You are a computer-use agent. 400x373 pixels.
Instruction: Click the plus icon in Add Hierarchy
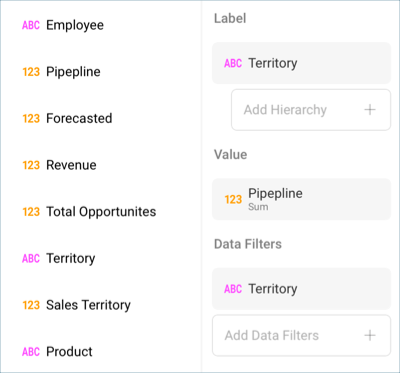[x=370, y=110]
